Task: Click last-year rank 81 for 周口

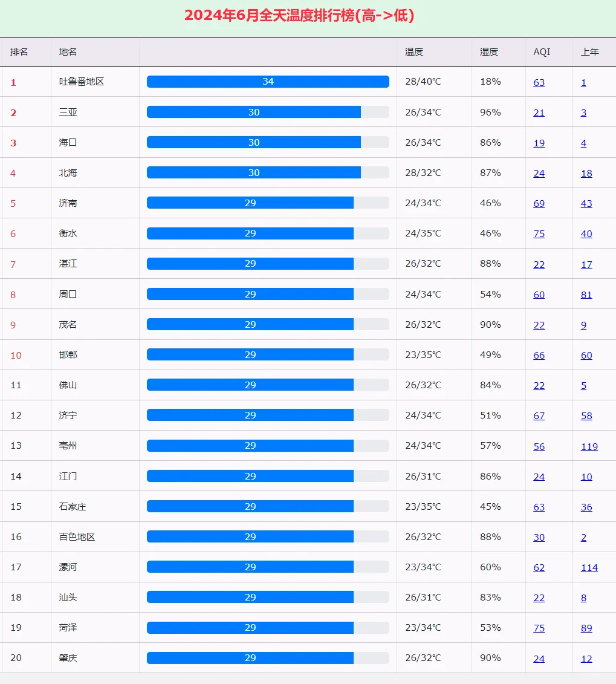Action: [586, 295]
